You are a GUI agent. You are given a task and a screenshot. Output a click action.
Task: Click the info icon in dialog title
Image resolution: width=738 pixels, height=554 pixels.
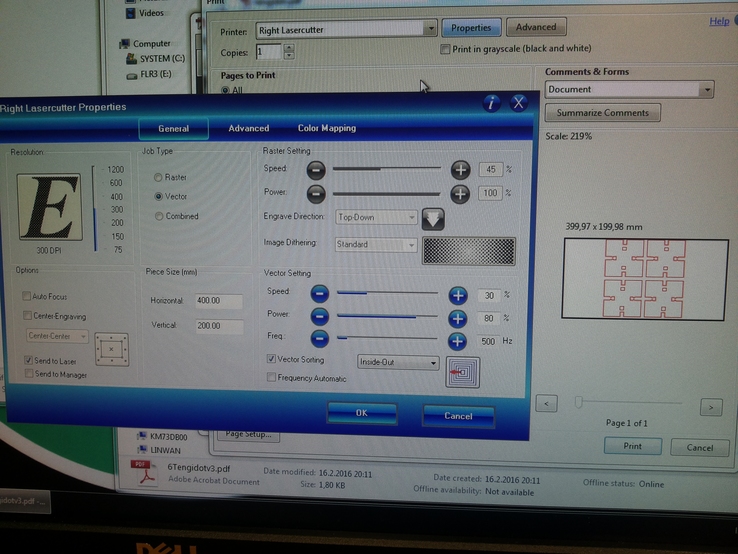coord(491,103)
